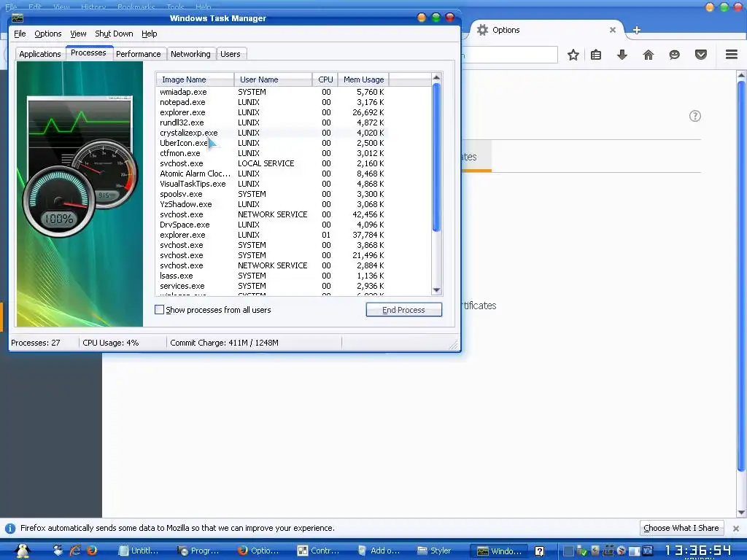Click the Pocket icon in Firefox toolbar
The height and width of the screenshot is (560, 747).
pyautogui.click(x=701, y=55)
